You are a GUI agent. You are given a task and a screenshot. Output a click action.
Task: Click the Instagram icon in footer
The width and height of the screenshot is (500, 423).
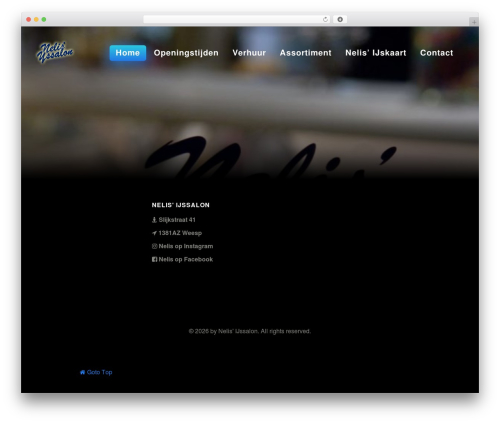pos(154,246)
